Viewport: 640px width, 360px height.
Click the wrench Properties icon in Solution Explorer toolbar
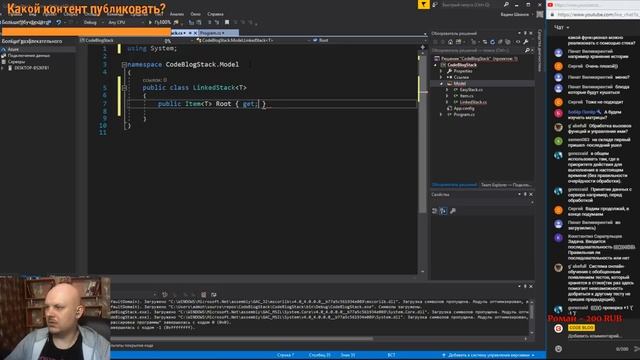526,42
